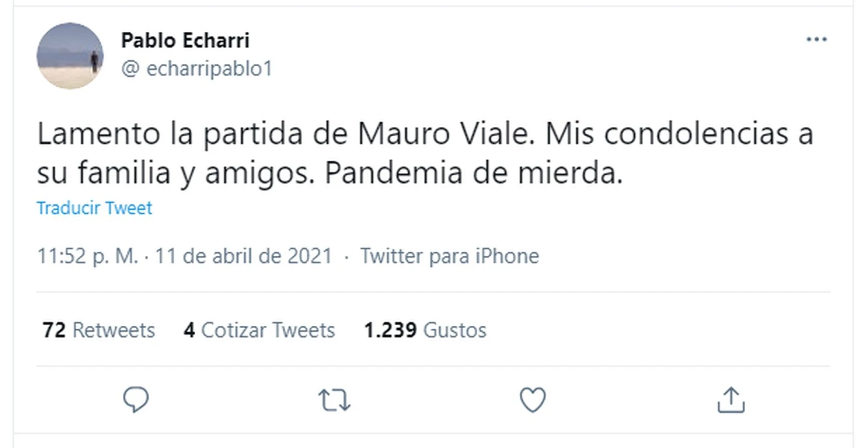The image size is (868, 448).
Task: Open the 11:52 p. M. timestamp
Action: coord(88,256)
